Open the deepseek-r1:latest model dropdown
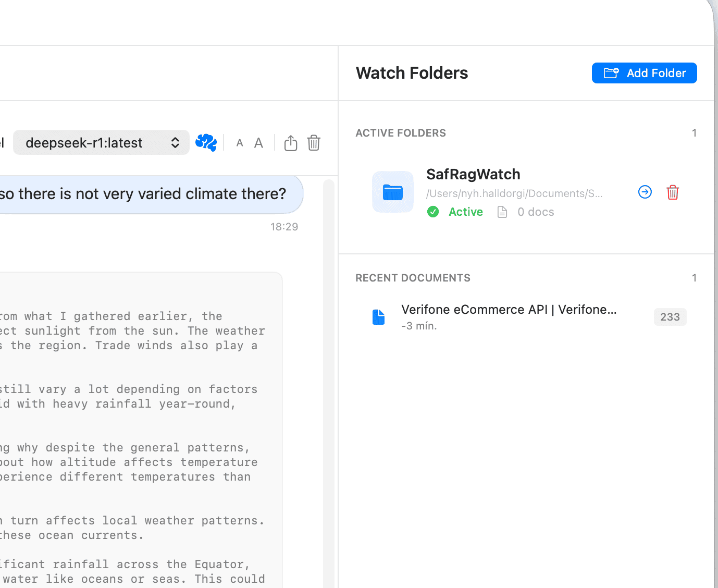Image resolution: width=718 pixels, height=588 pixels. pyautogui.click(x=101, y=142)
